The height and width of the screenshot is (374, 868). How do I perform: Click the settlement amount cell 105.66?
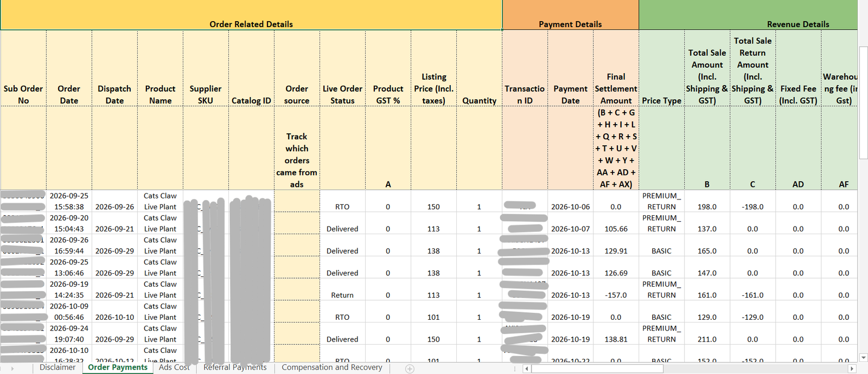click(616, 223)
